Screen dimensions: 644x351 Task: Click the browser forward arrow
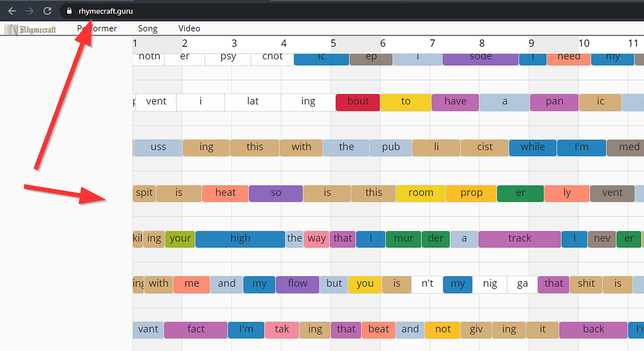coord(30,11)
